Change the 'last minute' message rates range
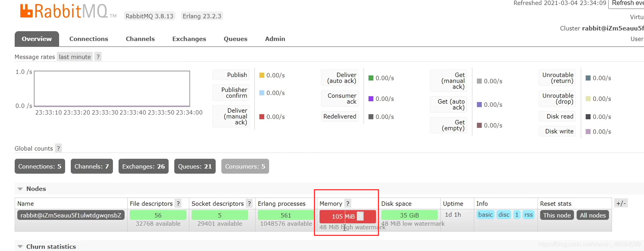Screen dimensions: 644x251 point(75,57)
